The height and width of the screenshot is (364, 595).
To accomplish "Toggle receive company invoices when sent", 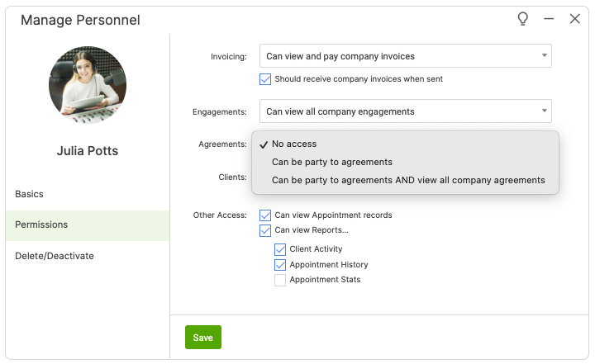I will [x=265, y=79].
